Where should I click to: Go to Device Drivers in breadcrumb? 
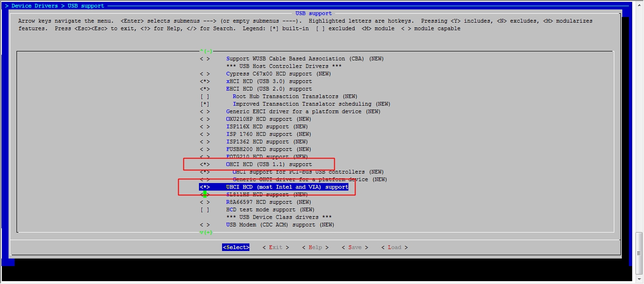(x=34, y=6)
